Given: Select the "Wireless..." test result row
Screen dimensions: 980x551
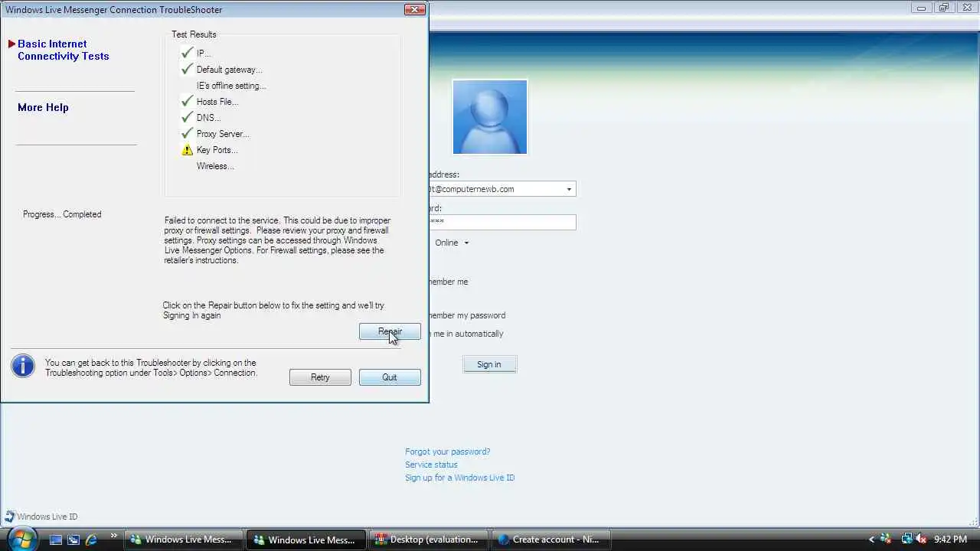Looking at the screenshot, I should [x=215, y=166].
